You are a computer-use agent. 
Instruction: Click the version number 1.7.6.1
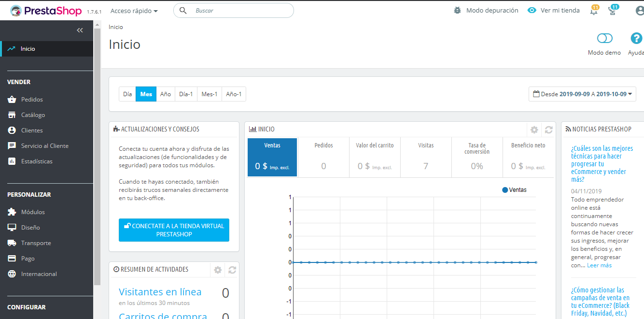click(94, 12)
